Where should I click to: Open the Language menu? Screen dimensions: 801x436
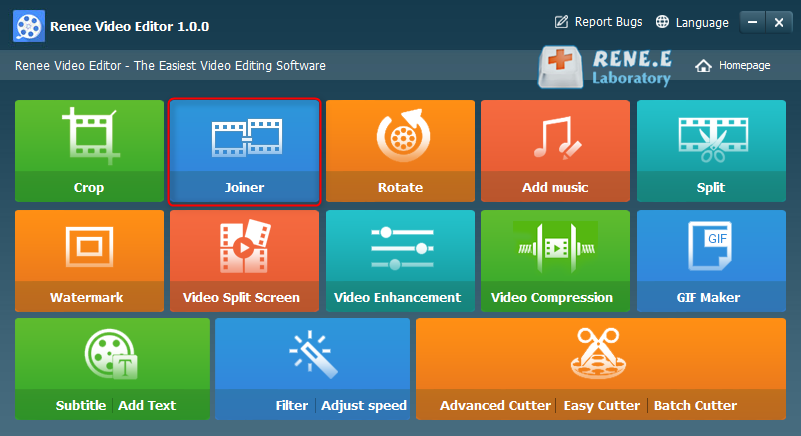point(692,22)
